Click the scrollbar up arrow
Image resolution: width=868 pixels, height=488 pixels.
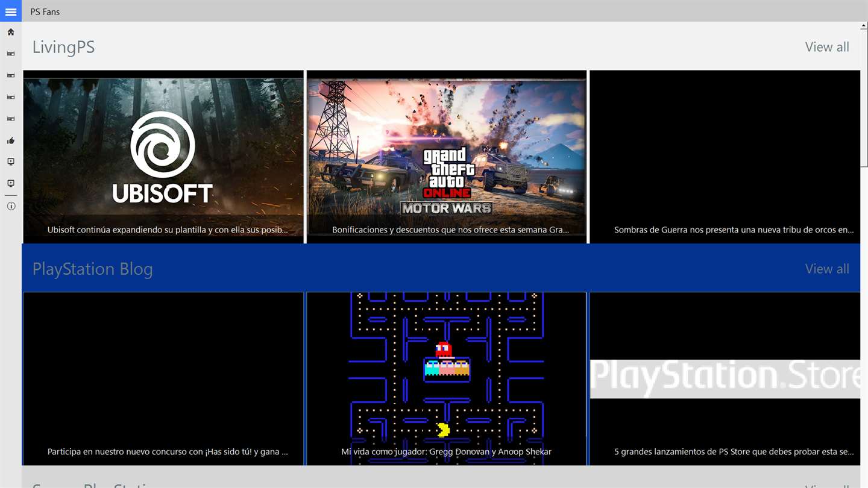(x=864, y=26)
